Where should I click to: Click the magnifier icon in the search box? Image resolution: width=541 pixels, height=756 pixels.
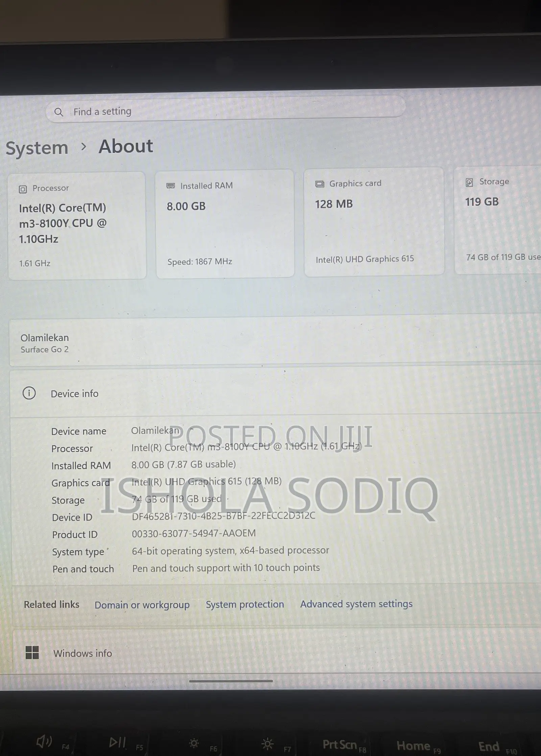pyautogui.click(x=58, y=112)
